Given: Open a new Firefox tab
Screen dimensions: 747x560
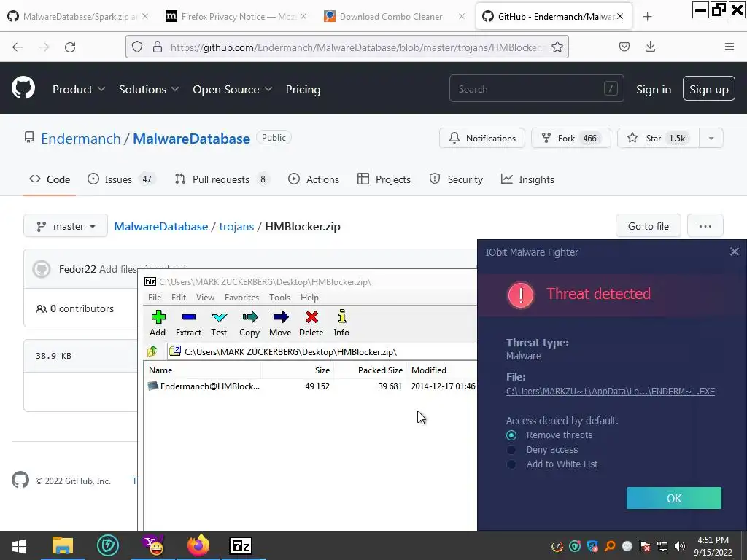Looking at the screenshot, I should 648,17.
